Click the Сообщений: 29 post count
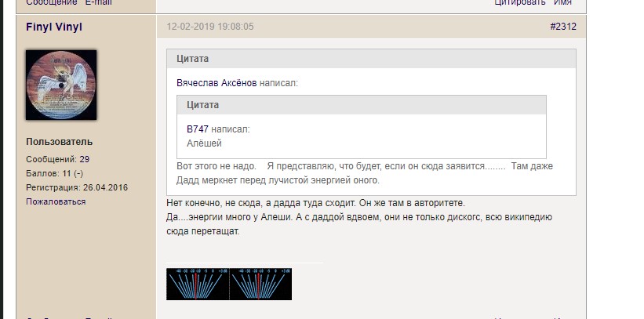 [57, 159]
